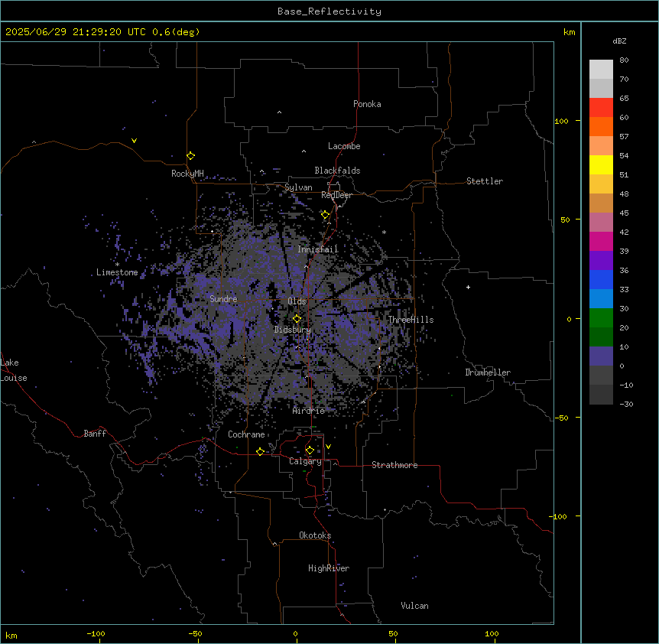Select the bright yellow 54-51 dBZ swatch
The height and width of the screenshot is (644, 659).
601,164
